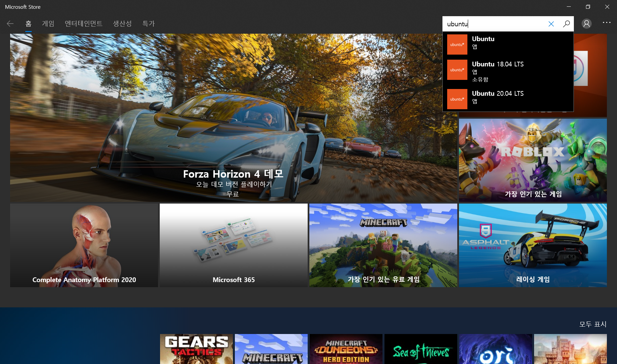Click the 소유함 label under Ubuntu 18.04
This screenshot has width=617, height=364.
tap(480, 80)
